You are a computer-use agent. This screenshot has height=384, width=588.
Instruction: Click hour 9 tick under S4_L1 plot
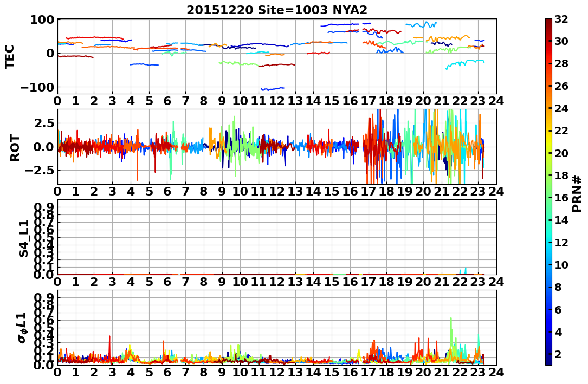(x=222, y=282)
